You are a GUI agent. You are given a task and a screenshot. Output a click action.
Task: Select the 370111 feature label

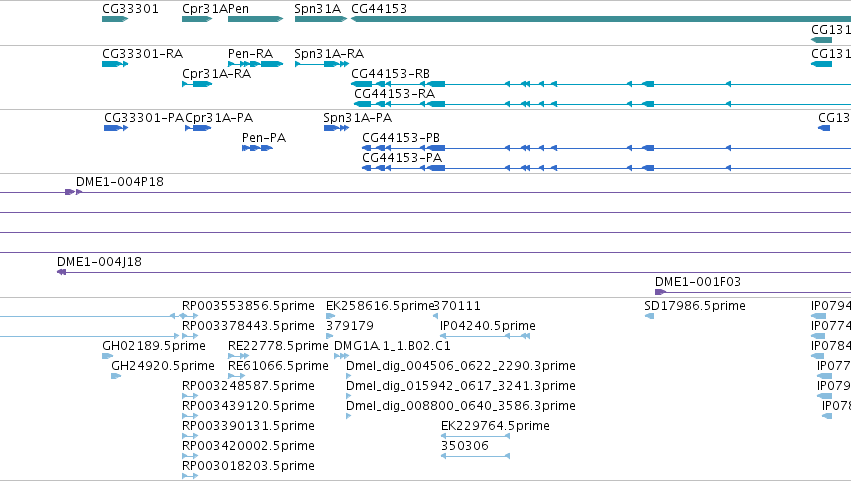pos(456,306)
